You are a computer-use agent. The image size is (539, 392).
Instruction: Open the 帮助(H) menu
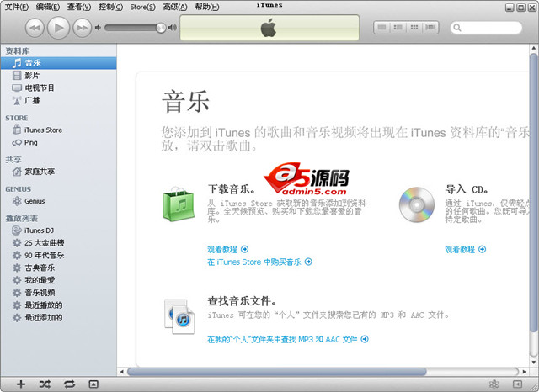(207, 7)
